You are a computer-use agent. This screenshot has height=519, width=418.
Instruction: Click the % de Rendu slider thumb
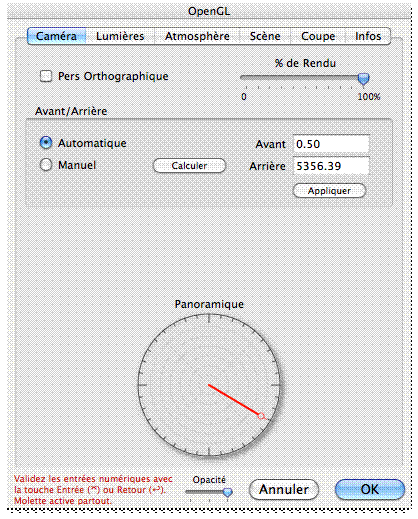click(x=363, y=79)
